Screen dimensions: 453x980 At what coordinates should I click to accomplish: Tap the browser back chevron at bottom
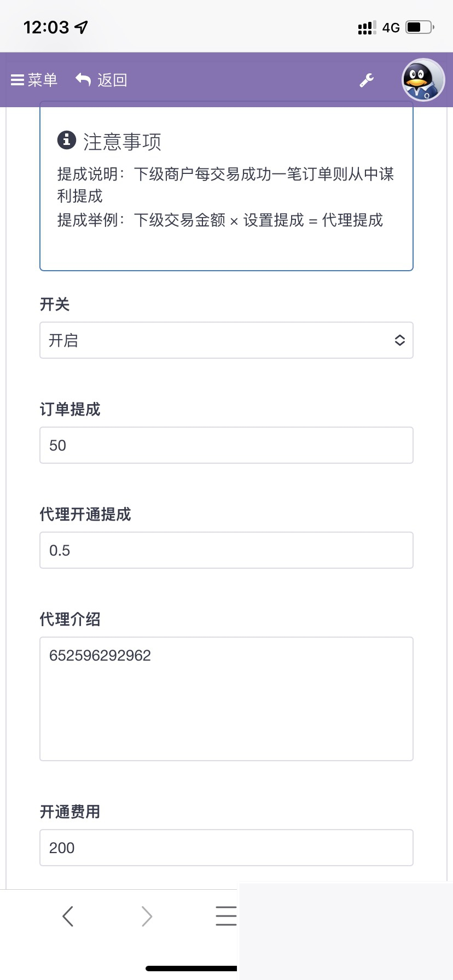[68, 915]
